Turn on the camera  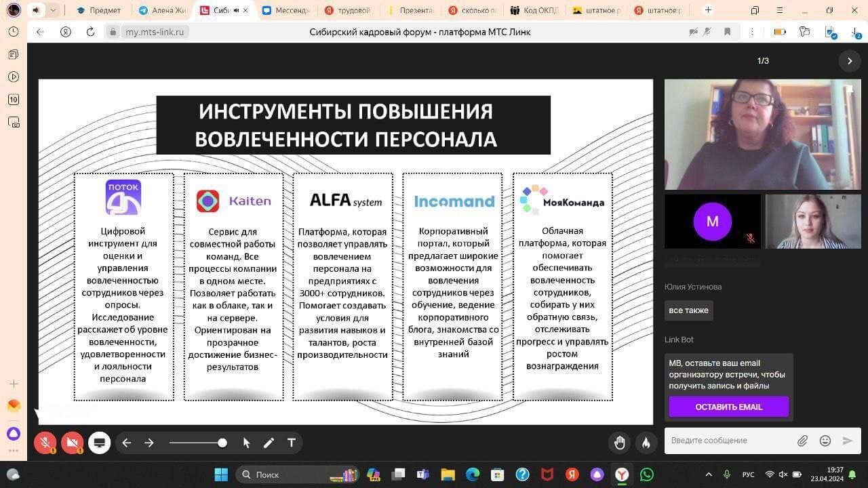tap(72, 443)
